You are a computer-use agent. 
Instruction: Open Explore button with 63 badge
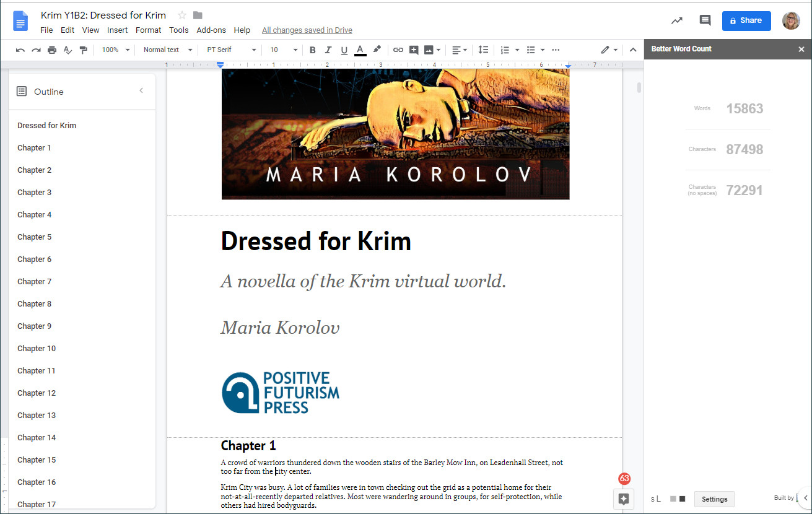click(x=624, y=499)
